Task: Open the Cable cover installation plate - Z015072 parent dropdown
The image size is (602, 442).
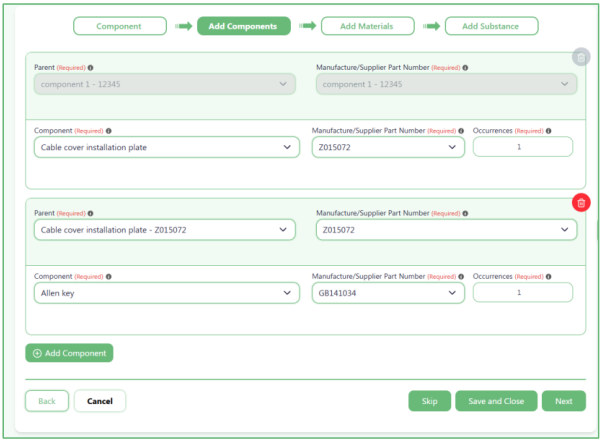Action: click(x=165, y=230)
